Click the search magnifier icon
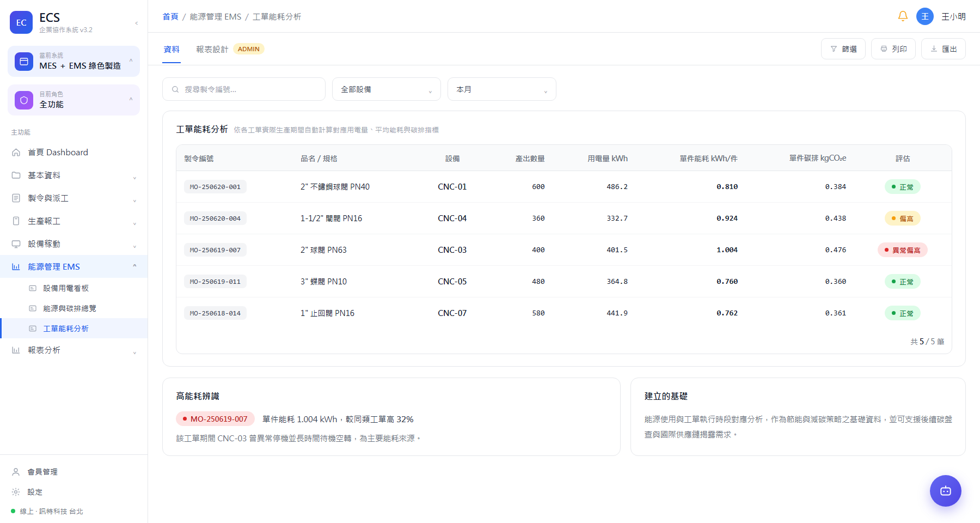Viewport: 980px width, 523px height. (x=175, y=89)
